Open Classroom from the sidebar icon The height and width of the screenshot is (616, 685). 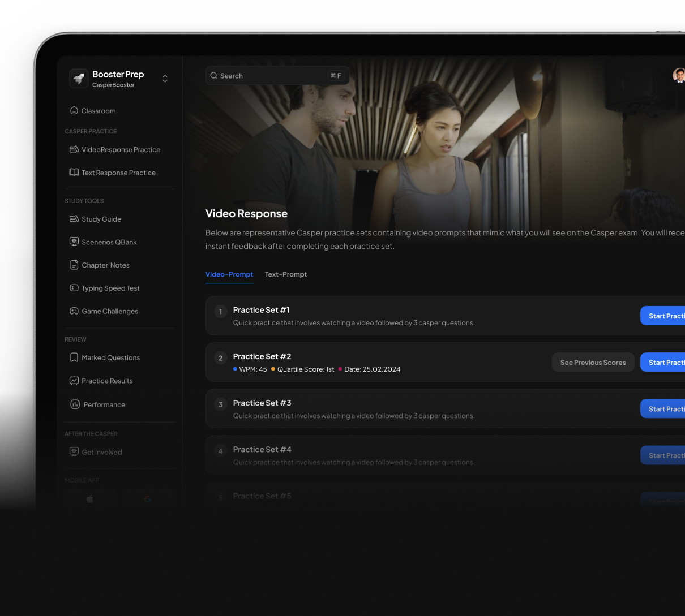pos(74,110)
